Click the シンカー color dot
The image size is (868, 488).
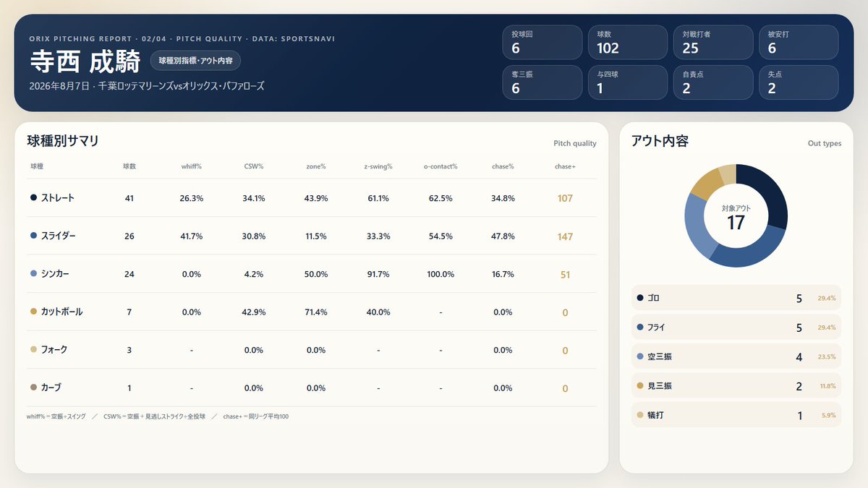pyautogui.click(x=33, y=274)
